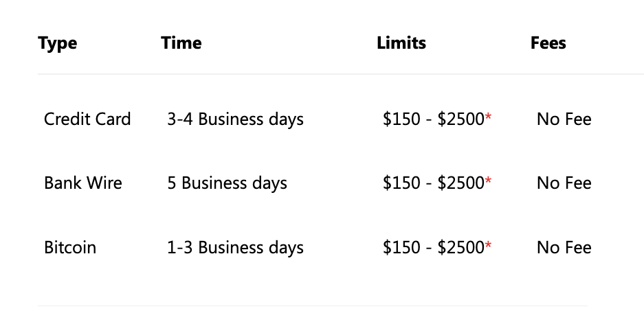Click the red asterisk in Bank Wire row
Image resolution: width=644 pixels, height=311 pixels.
coord(488,181)
